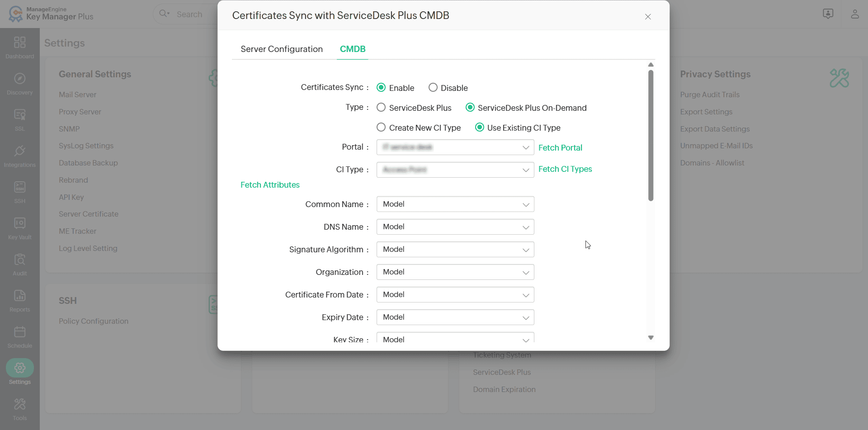Open Proxy Server settings

80,112
